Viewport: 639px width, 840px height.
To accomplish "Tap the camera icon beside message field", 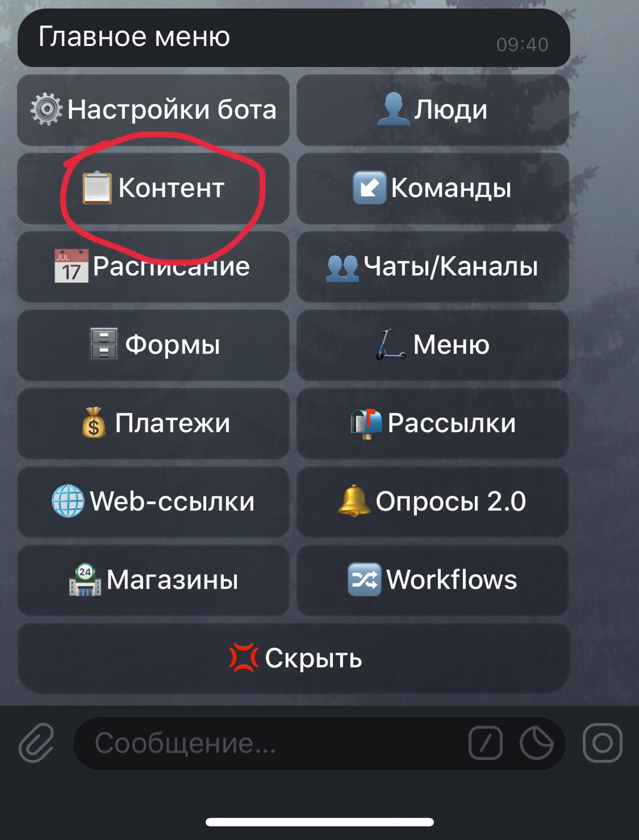I will pyautogui.click(x=602, y=743).
